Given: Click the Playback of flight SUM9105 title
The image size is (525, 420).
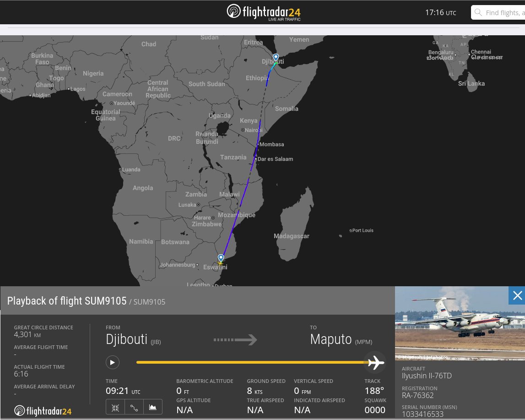Looking at the screenshot, I should (x=67, y=301).
